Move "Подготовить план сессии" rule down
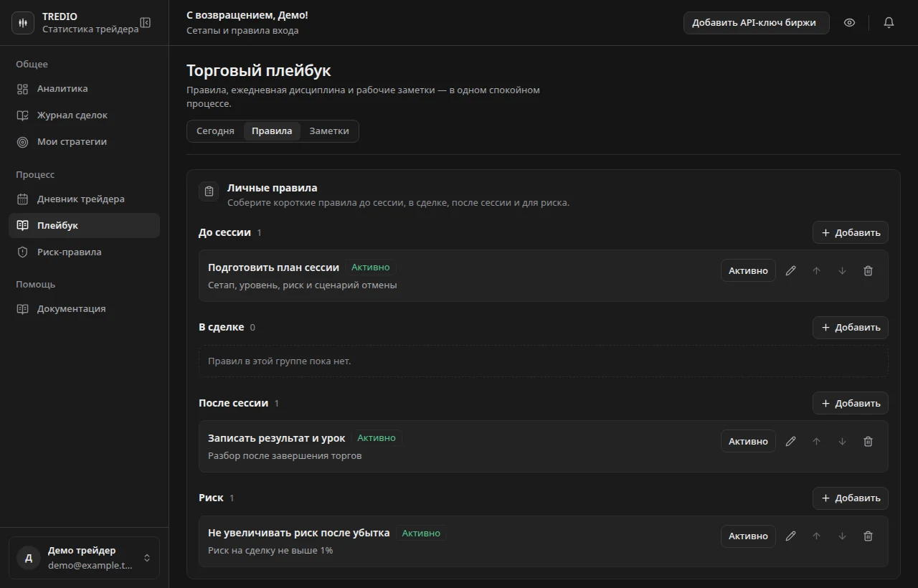Image resolution: width=918 pixels, height=588 pixels. point(842,271)
